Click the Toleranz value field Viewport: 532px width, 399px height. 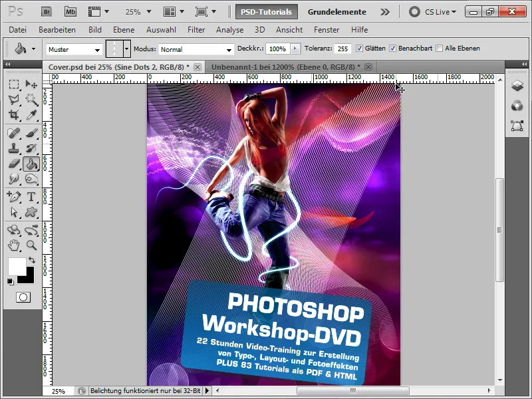tap(342, 49)
